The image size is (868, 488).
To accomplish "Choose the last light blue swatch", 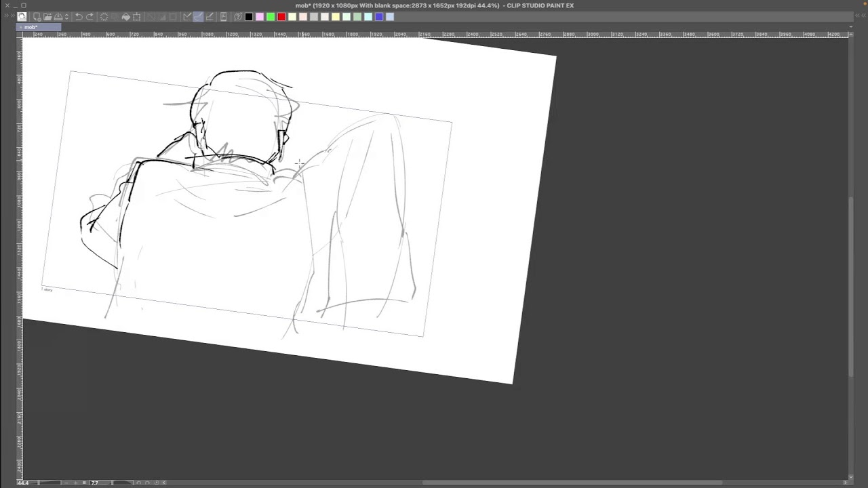I will pyautogui.click(x=389, y=16).
